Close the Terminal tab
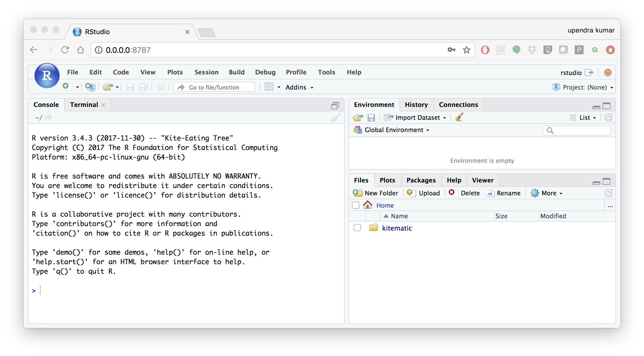 coord(103,105)
